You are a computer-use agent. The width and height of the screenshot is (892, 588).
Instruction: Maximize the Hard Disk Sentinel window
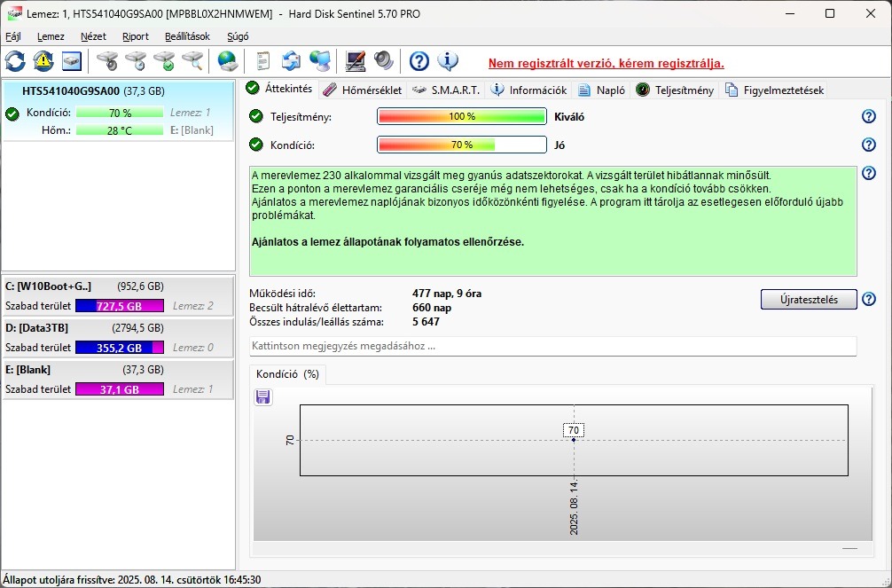[x=830, y=13]
